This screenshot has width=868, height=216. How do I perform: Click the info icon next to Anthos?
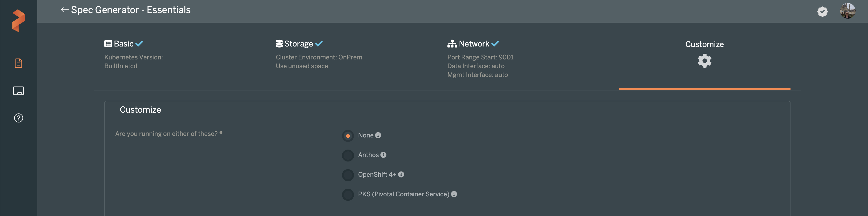coord(383,155)
